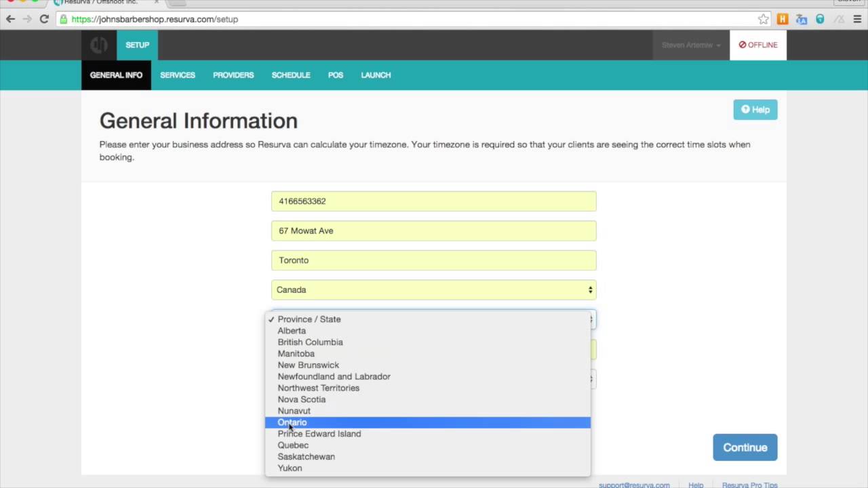Click the browser back arrow
The height and width of the screenshot is (488, 868).
(x=10, y=19)
